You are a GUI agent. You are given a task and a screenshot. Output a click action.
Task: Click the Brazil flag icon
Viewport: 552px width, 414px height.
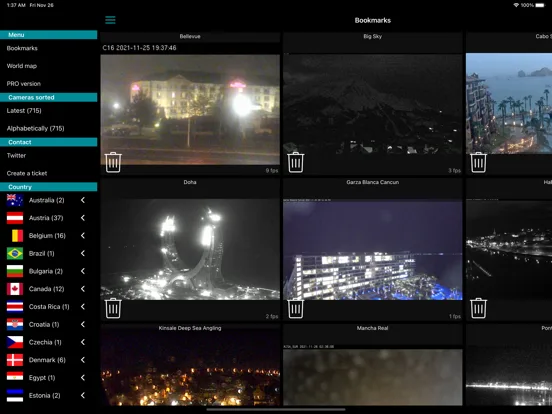tap(15, 253)
